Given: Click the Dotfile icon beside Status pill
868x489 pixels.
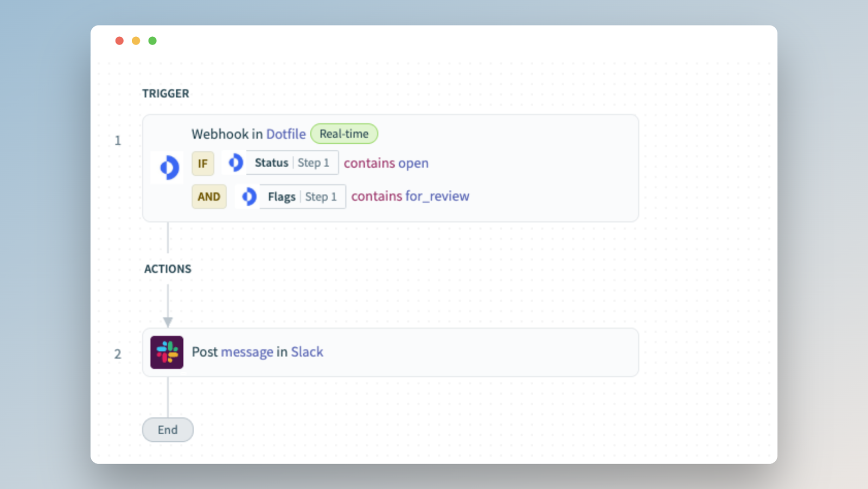Looking at the screenshot, I should [235, 162].
